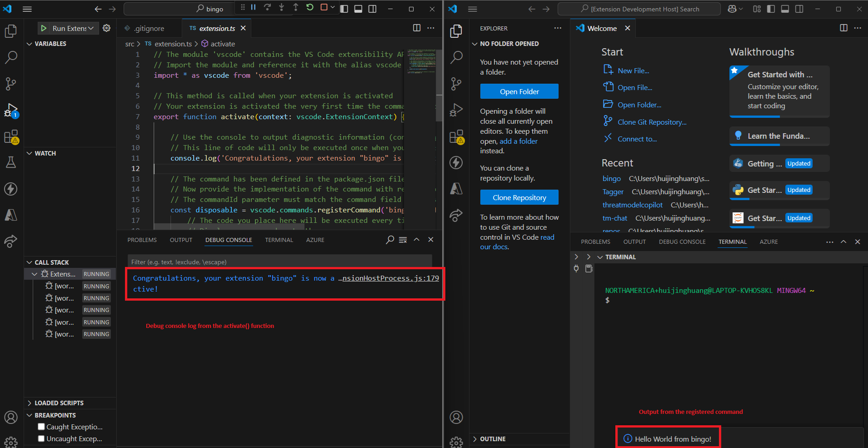Screen dimensions: 868x448
Task: Restart the debug session
Action: point(309,7)
